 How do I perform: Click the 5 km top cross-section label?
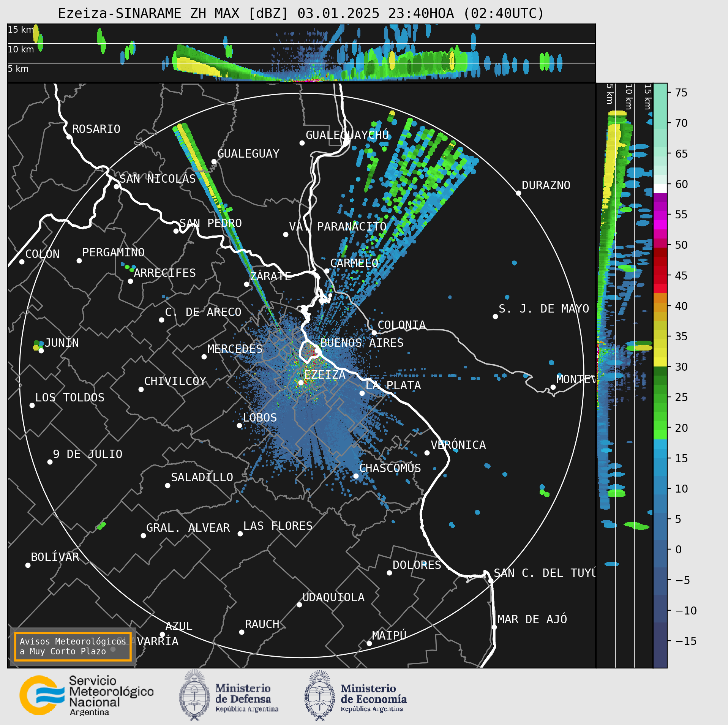coord(18,69)
